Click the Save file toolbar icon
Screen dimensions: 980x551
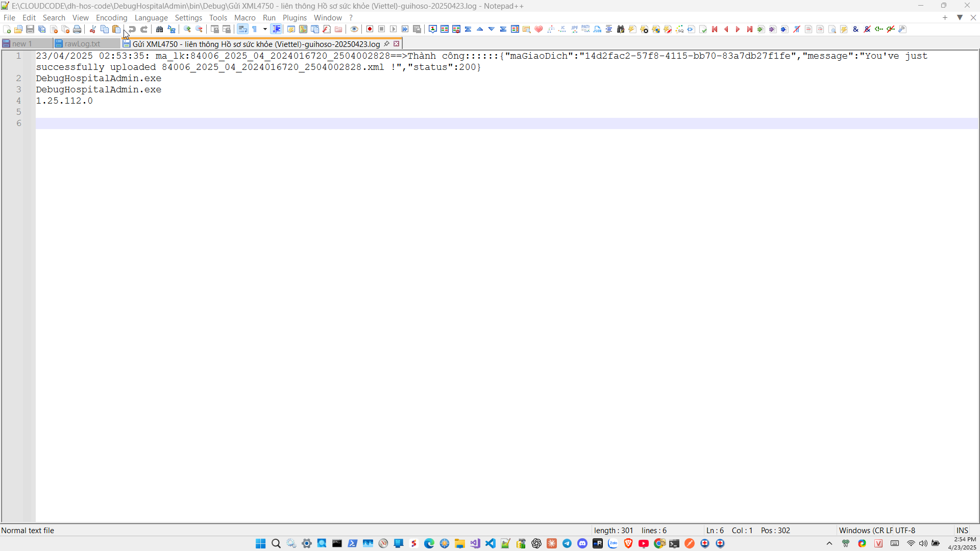tap(30, 30)
